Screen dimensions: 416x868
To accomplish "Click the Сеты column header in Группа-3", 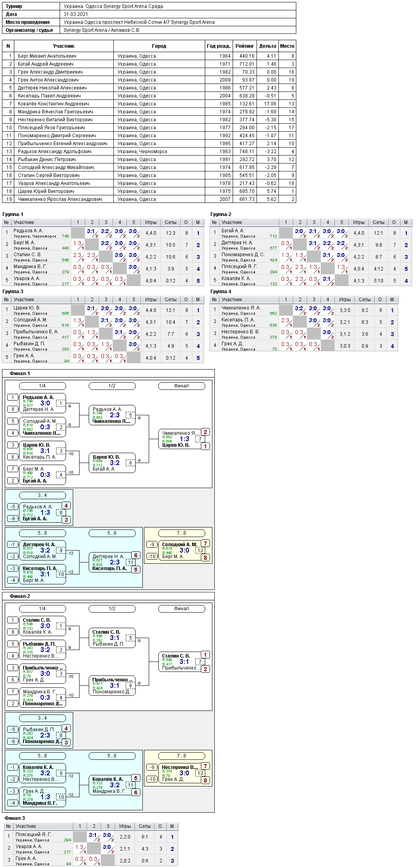I will [x=171, y=300].
